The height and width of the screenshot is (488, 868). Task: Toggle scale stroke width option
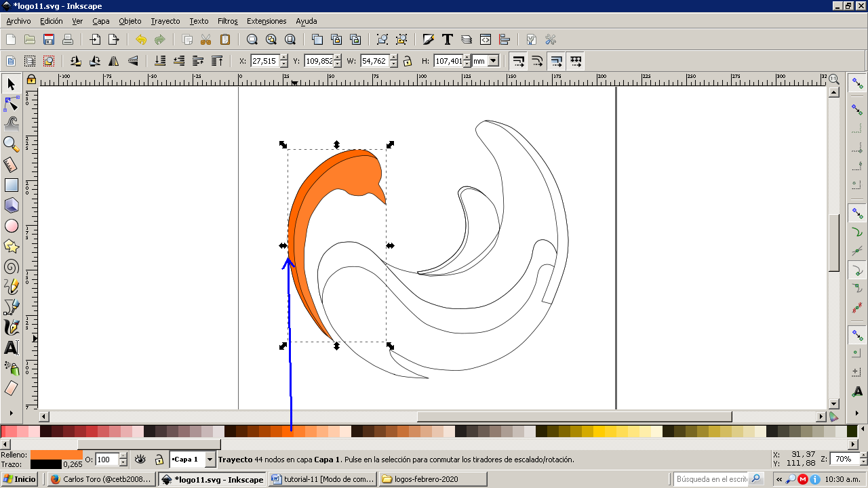pos(518,61)
